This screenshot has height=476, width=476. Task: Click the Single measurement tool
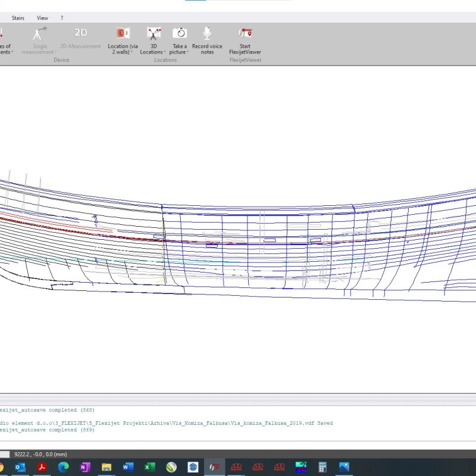point(40,33)
